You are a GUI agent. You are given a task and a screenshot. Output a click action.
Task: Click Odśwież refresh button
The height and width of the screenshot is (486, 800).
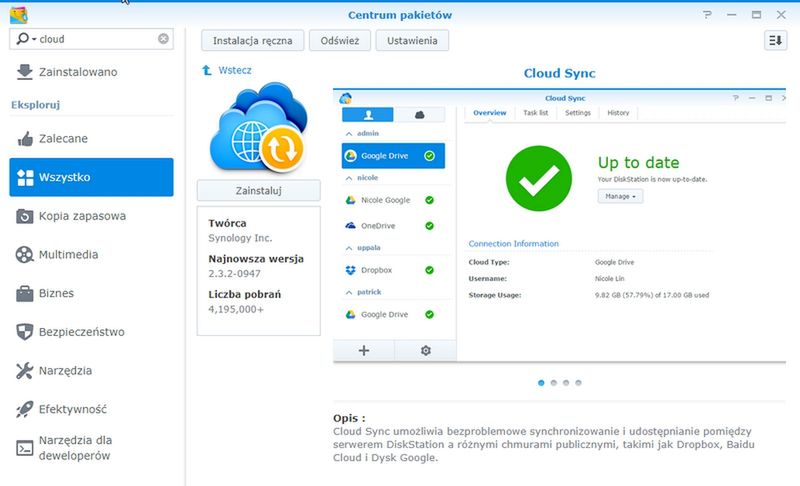tap(340, 40)
